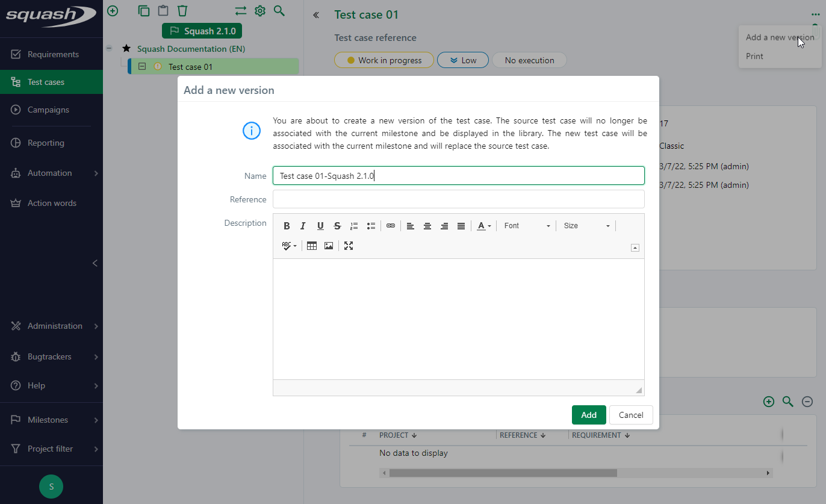The width and height of the screenshot is (826, 504).
Task: Insert an image in the description editor
Action: click(x=328, y=246)
